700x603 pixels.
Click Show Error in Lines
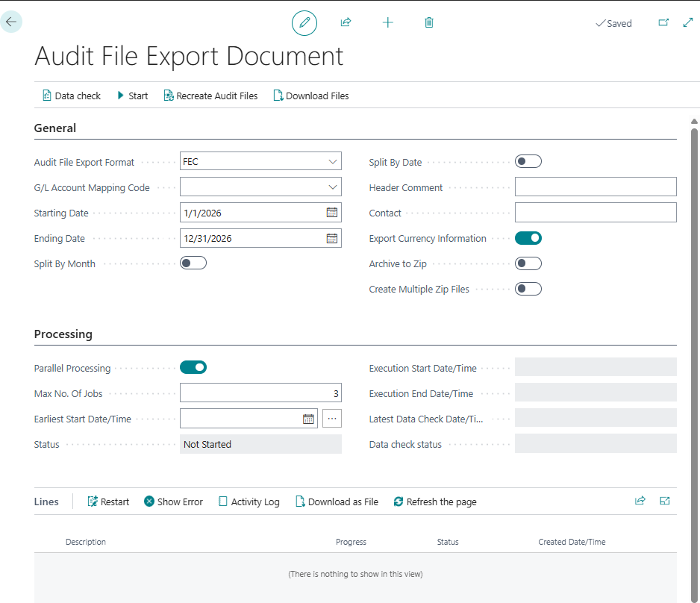coord(174,502)
